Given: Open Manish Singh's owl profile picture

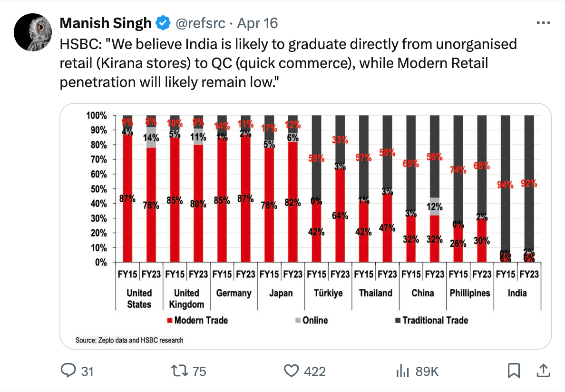Looking at the screenshot, I should 33,32.
